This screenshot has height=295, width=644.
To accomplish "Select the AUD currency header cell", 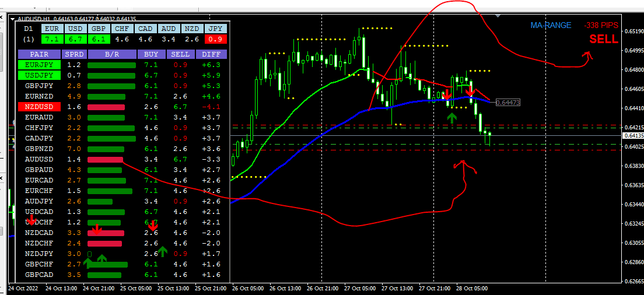I will [x=169, y=29].
